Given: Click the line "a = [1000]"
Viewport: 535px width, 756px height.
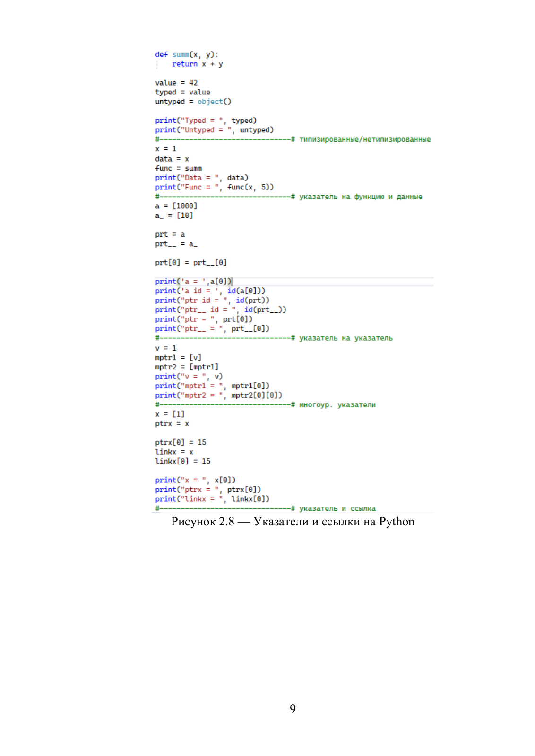Looking at the screenshot, I should coord(176,206).
